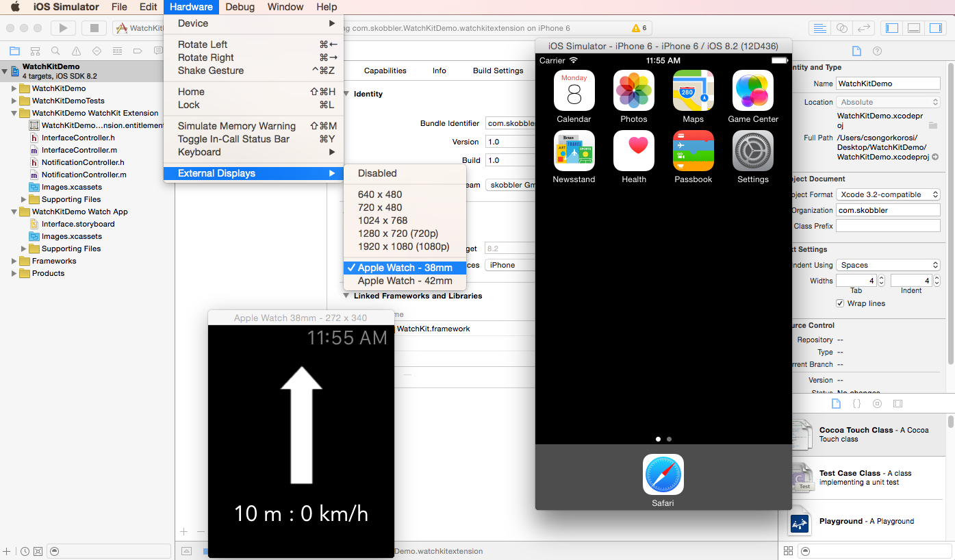The width and height of the screenshot is (955, 560).
Task: Open the Photos app in the simulator
Action: (633, 91)
